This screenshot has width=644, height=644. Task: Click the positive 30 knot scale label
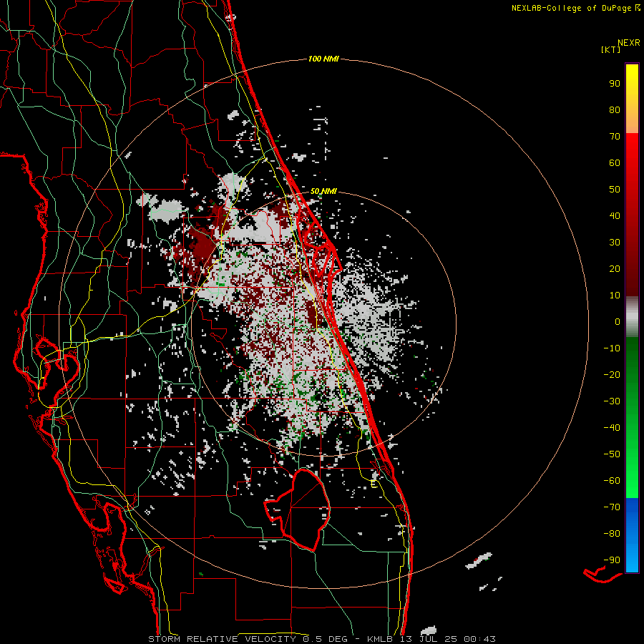(x=615, y=243)
